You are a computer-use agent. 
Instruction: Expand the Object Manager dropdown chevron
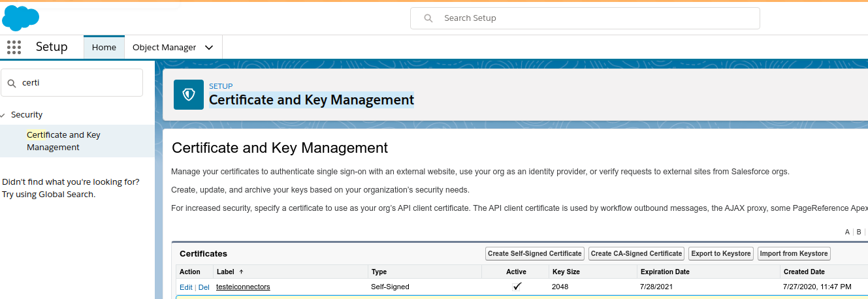(209, 48)
